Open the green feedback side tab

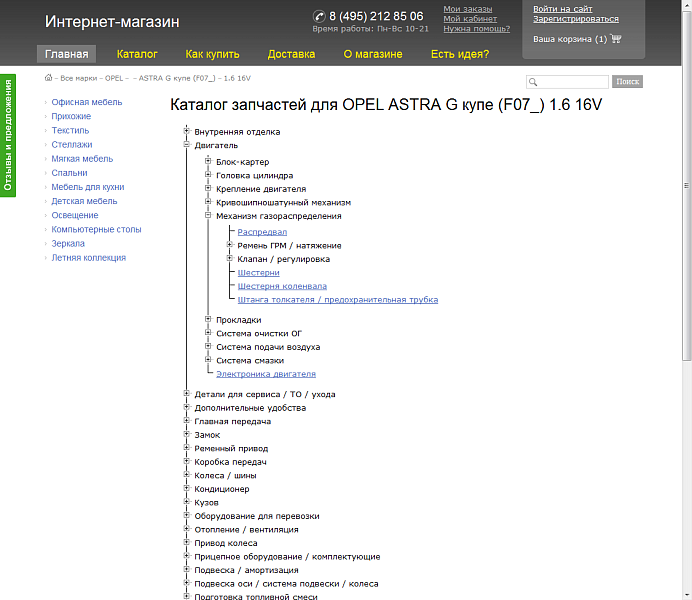pyautogui.click(x=7, y=135)
